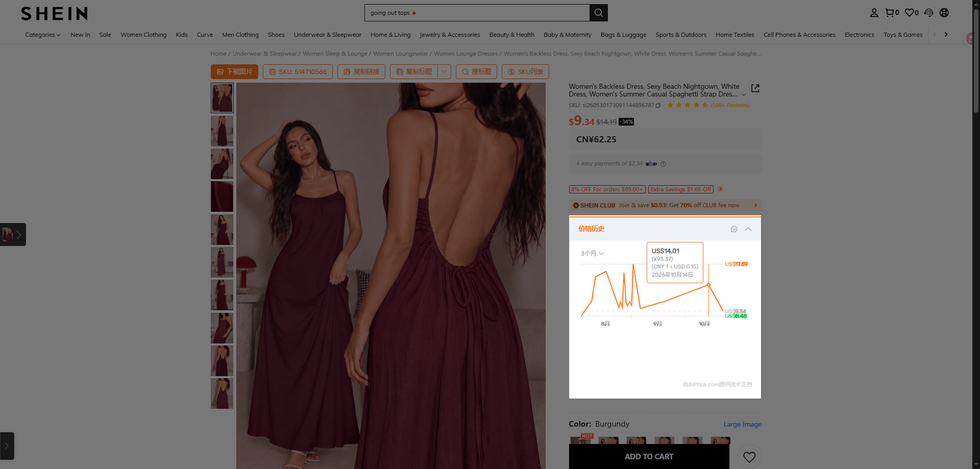Open dropdown arrow beside 复制标题

click(444, 72)
